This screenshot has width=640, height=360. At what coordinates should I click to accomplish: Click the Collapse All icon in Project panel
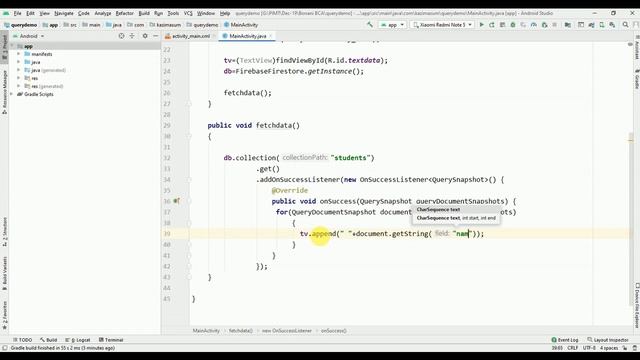click(132, 36)
